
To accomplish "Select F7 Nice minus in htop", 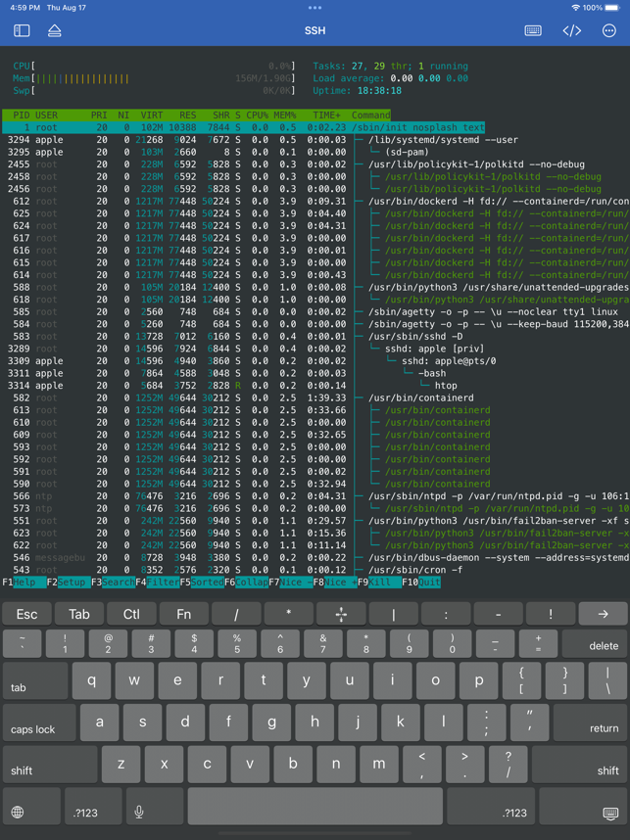I will click(x=291, y=582).
